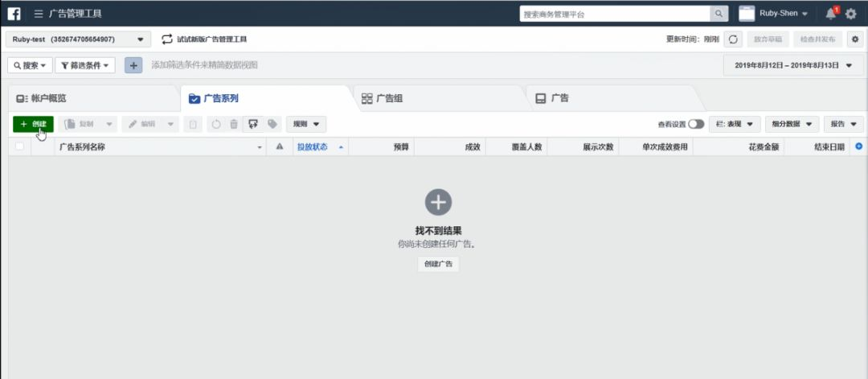Click the 放弃草稿 button
This screenshot has width=868, height=379.
768,39
